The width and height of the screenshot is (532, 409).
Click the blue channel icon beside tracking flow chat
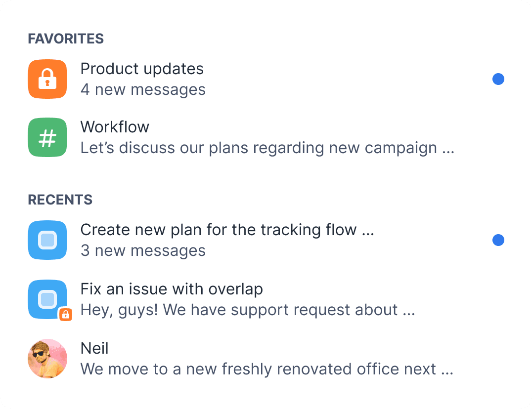coord(47,240)
